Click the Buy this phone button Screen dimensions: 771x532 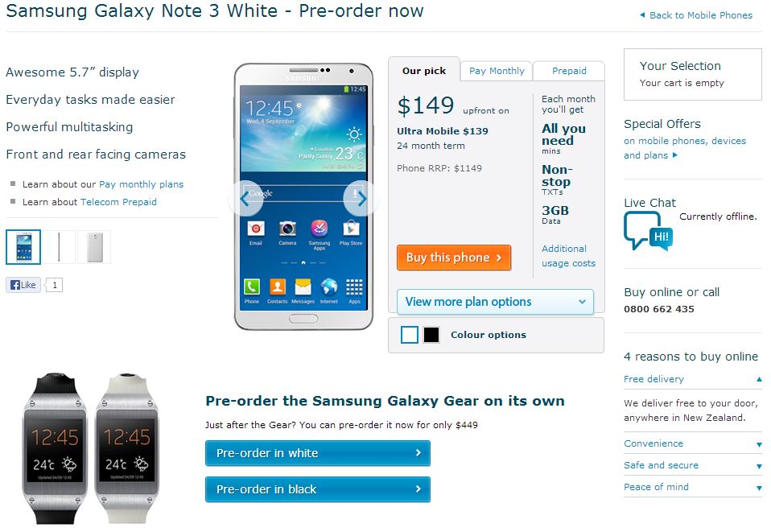click(x=454, y=258)
